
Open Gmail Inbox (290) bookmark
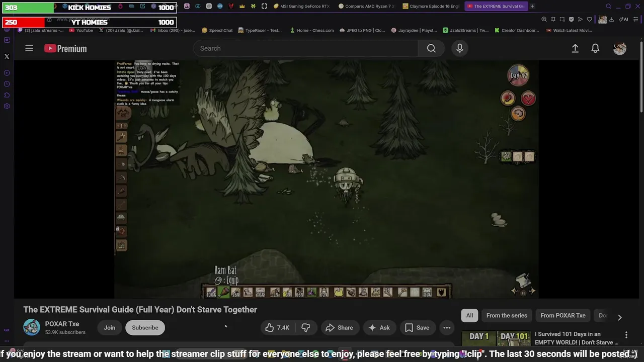[x=172, y=30]
